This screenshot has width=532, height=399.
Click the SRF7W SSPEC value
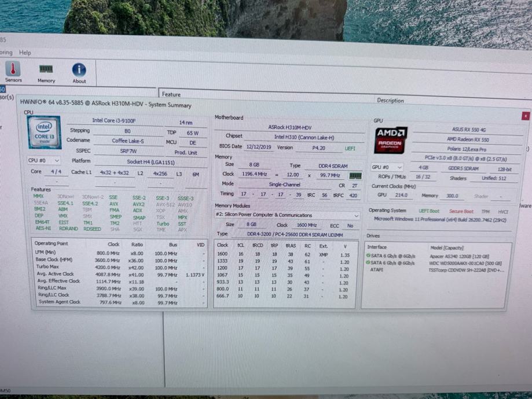pyautogui.click(x=128, y=151)
